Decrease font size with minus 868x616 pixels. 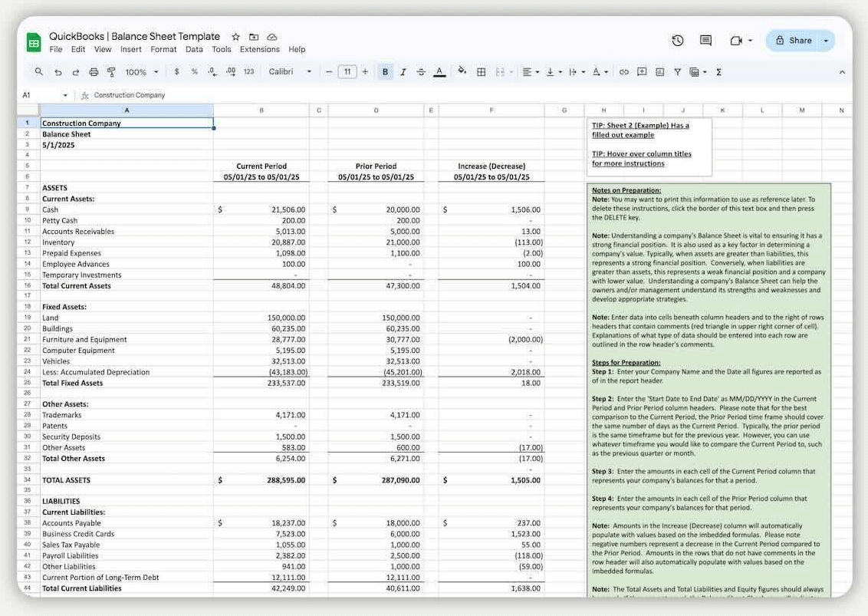(329, 71)
